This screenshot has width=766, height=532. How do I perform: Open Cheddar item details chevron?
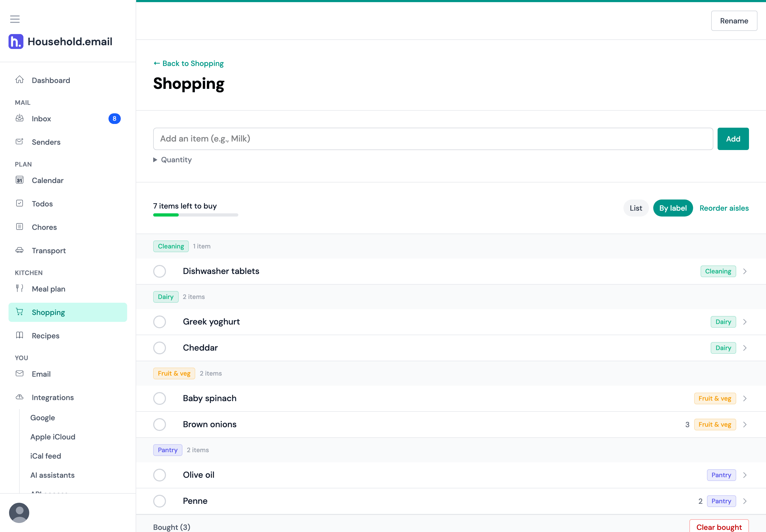tap(745, 348)
